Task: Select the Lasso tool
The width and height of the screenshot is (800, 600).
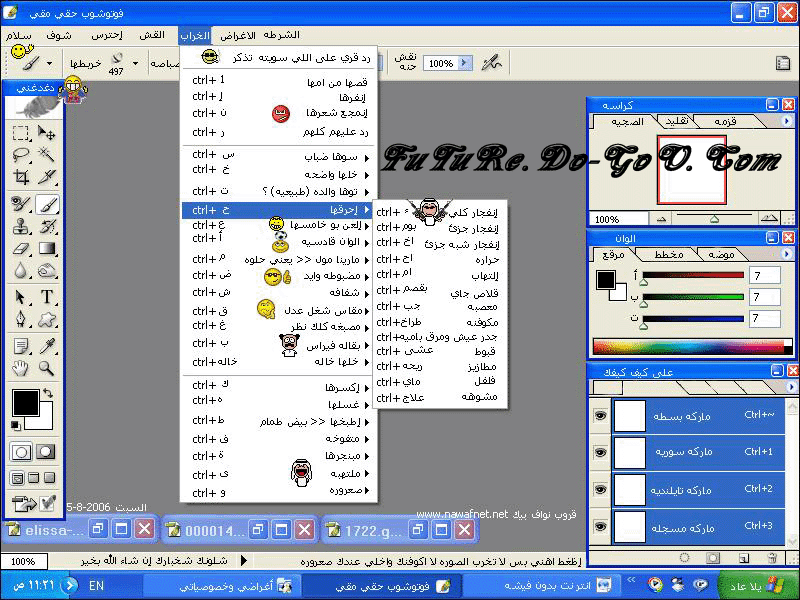Action: pos(21,155)
